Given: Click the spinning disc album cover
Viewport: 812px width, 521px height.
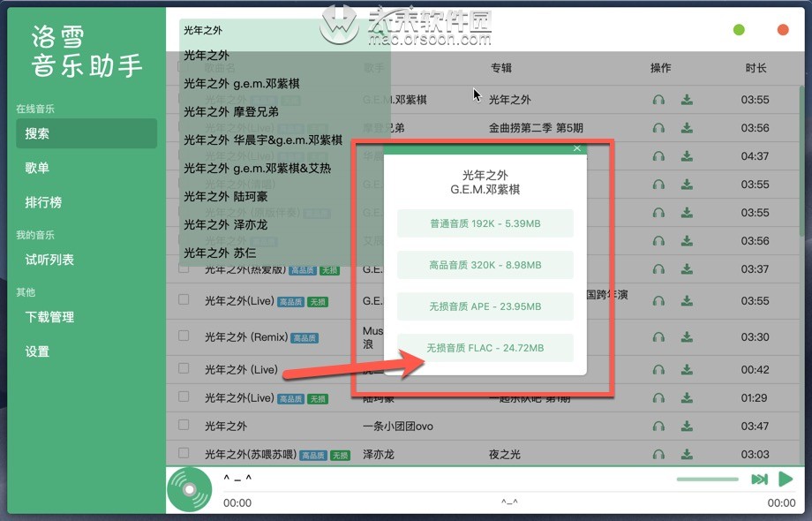Looking at the screenshot, I should coord(190,489).
